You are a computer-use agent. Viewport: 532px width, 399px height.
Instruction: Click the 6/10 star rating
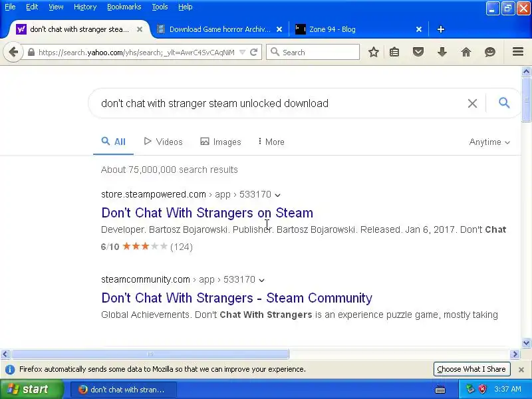point(146,247)
